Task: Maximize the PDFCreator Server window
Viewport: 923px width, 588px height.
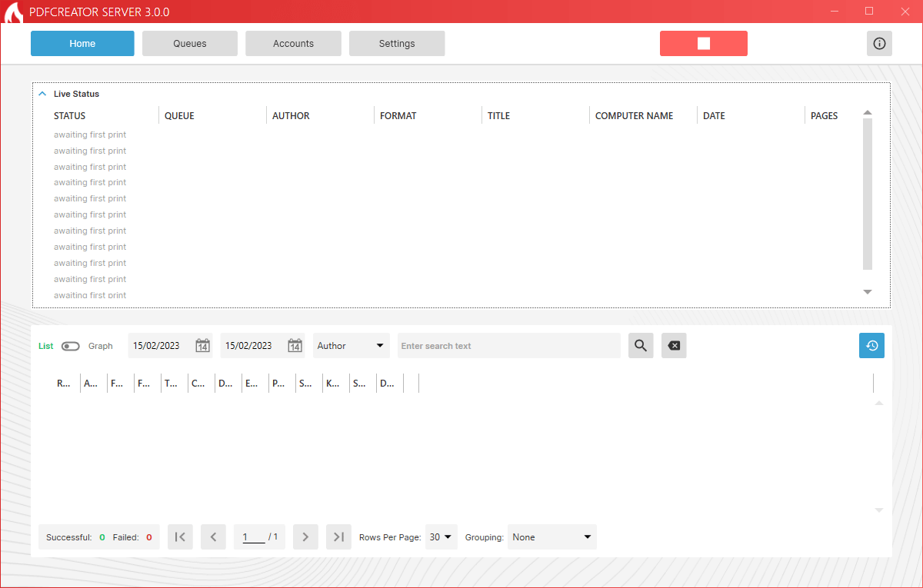Action: (x=869, y=11)
